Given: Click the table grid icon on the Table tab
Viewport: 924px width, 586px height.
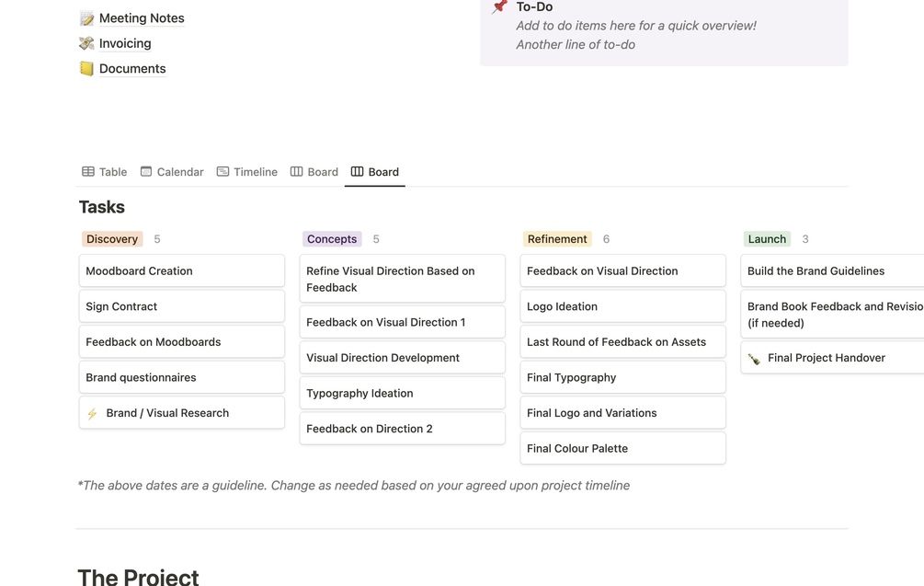Looking at the screenshot, I should pyautogui.click(x=88, y=171).
